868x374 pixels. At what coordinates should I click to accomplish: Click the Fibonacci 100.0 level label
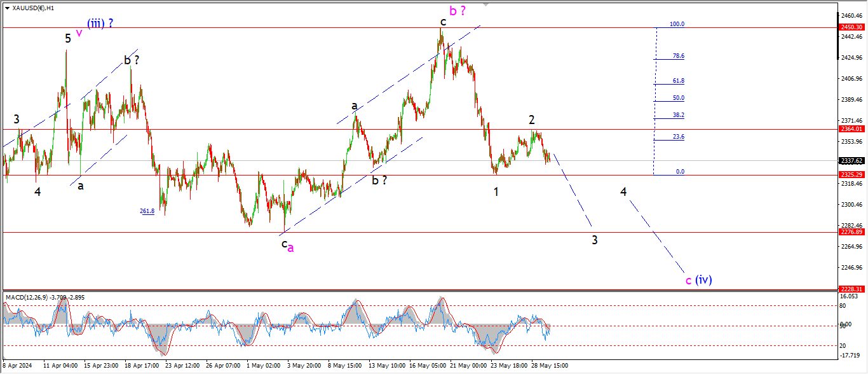(677, 24)
